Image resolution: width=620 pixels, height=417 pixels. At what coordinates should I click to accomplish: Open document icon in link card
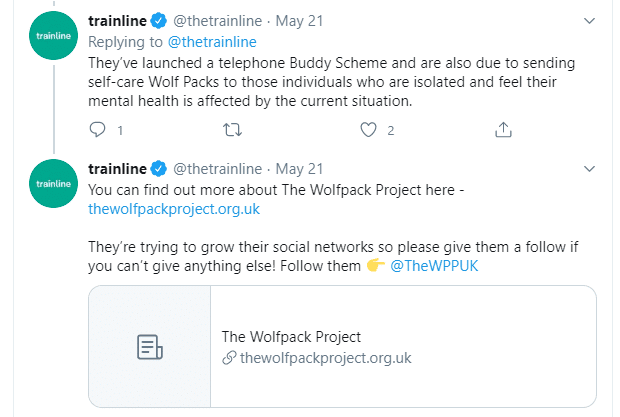150,347
